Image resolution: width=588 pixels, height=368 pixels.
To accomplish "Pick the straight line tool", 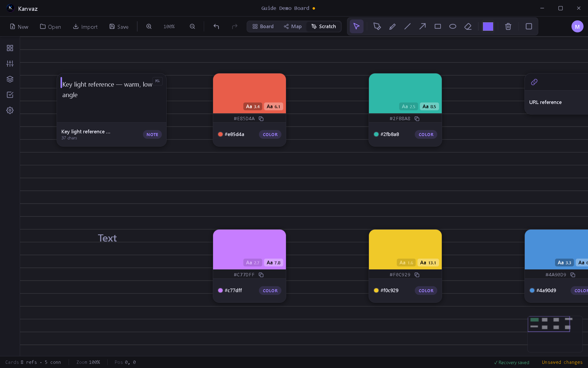I will (407, 26).
